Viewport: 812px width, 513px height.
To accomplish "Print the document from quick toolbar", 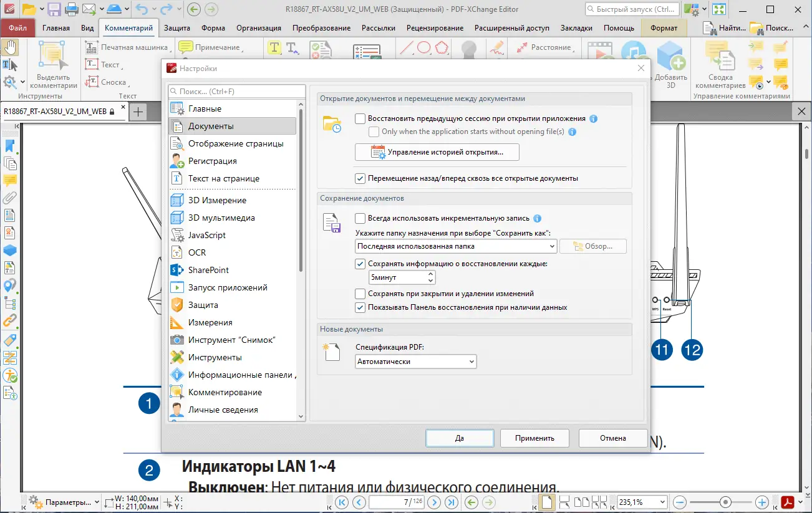I will pyautogui.click(x=71, y=9).
